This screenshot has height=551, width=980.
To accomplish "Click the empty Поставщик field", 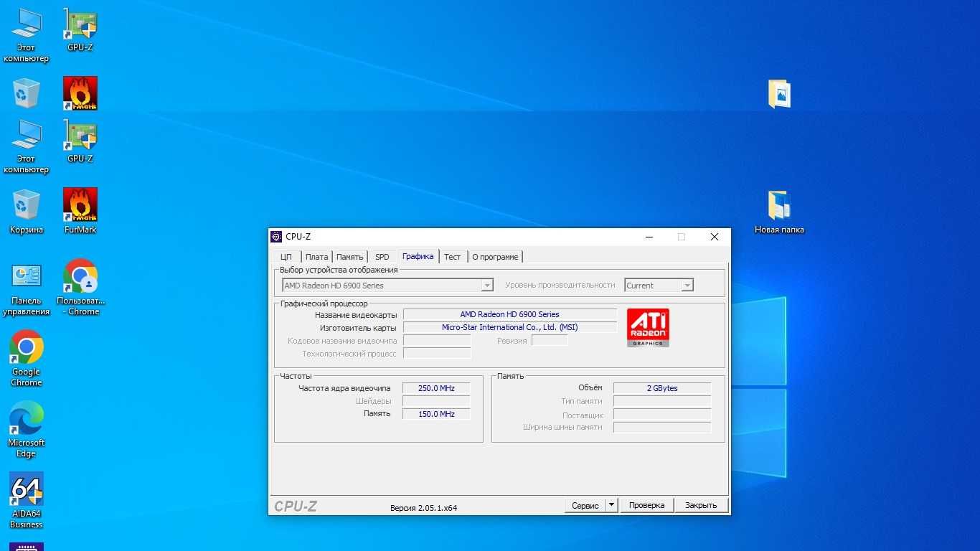I will click(662, 415).
